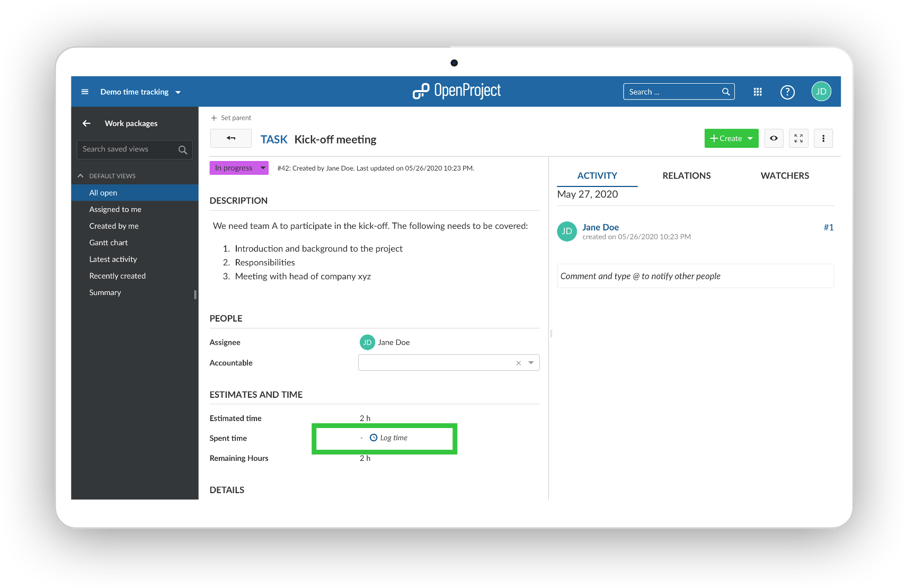
Task: Open the hamburger navigation menu
Action: click(85, 91)
